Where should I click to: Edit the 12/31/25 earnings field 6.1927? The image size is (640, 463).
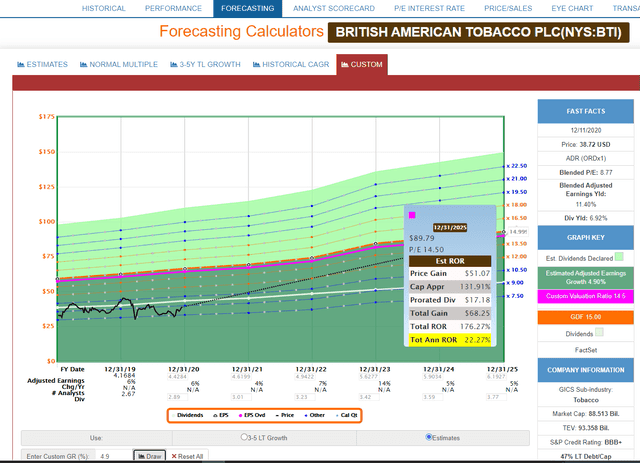[496, 376]
